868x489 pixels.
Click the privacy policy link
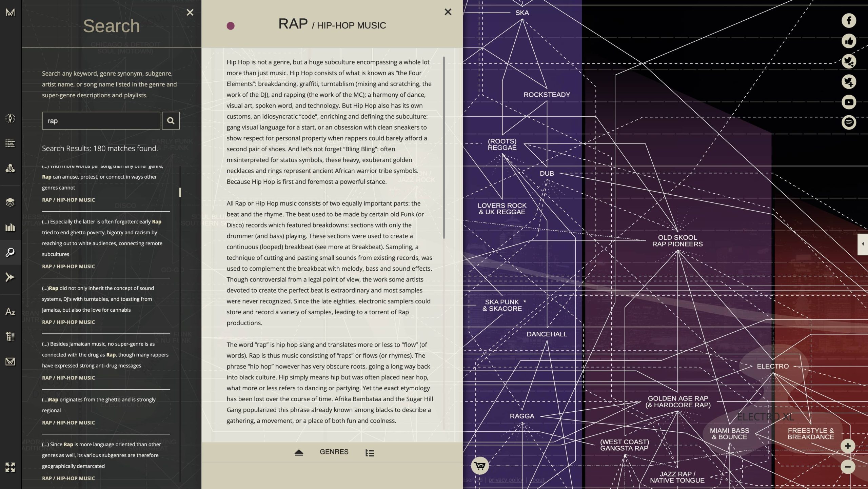click(x=505, y=480)
